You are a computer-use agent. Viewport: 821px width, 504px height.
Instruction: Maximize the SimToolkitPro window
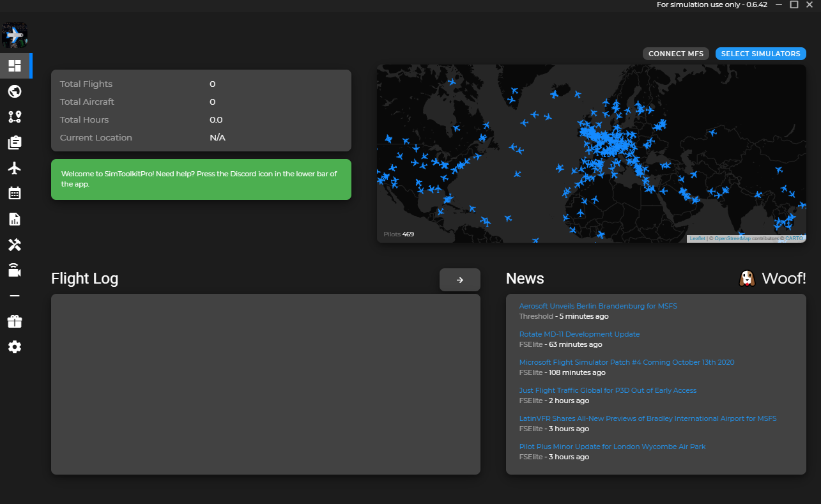click(x=794, y=4)
